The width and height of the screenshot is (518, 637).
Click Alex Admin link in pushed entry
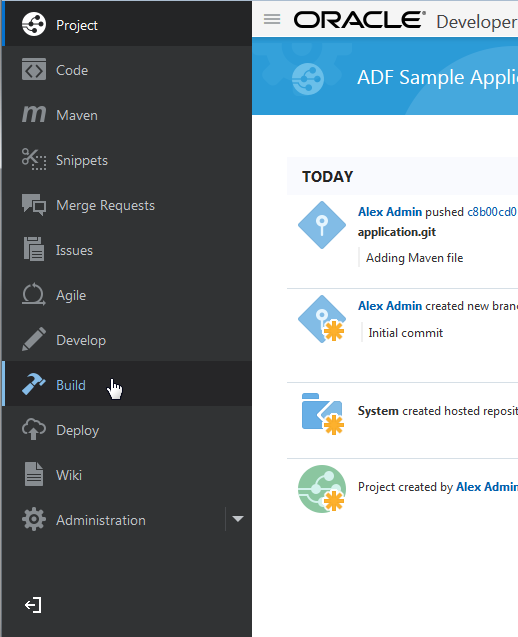pyautogui.click(x=390, y=212)
